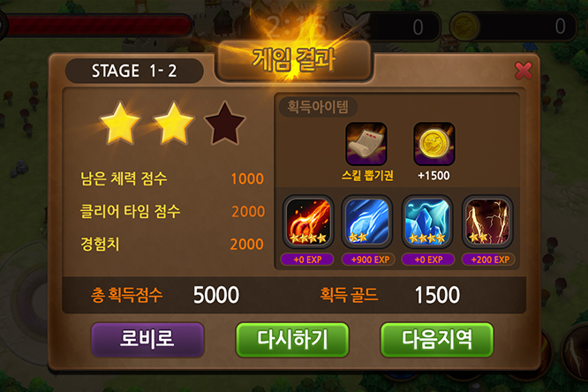Click the 스킬 뽑기권 scroll item icon
The image size is (588, 392).
tap(366, 144)
